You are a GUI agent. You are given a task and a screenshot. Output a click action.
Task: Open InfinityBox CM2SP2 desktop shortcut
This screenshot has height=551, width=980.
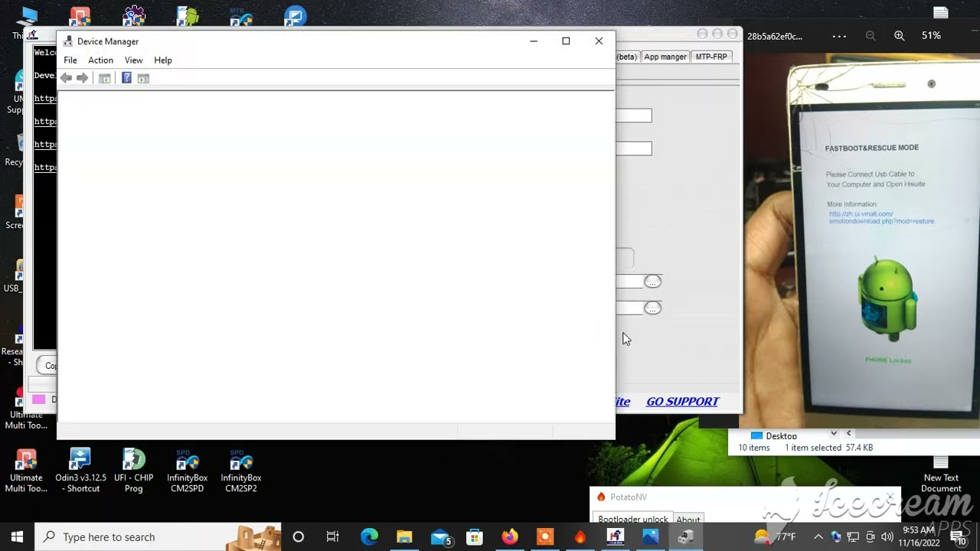click(x=241, y=471)
